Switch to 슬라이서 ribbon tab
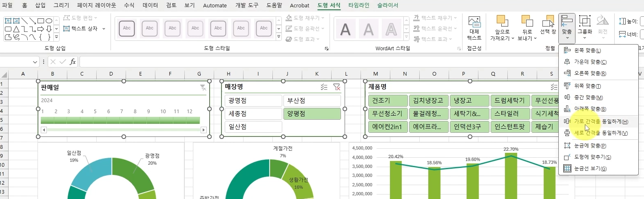 pos(387,5)
